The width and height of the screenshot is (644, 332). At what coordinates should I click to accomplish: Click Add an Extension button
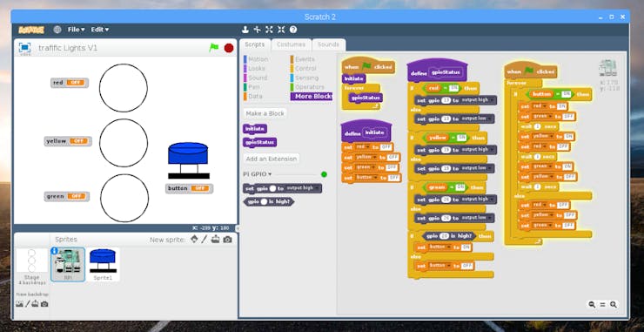271,159
